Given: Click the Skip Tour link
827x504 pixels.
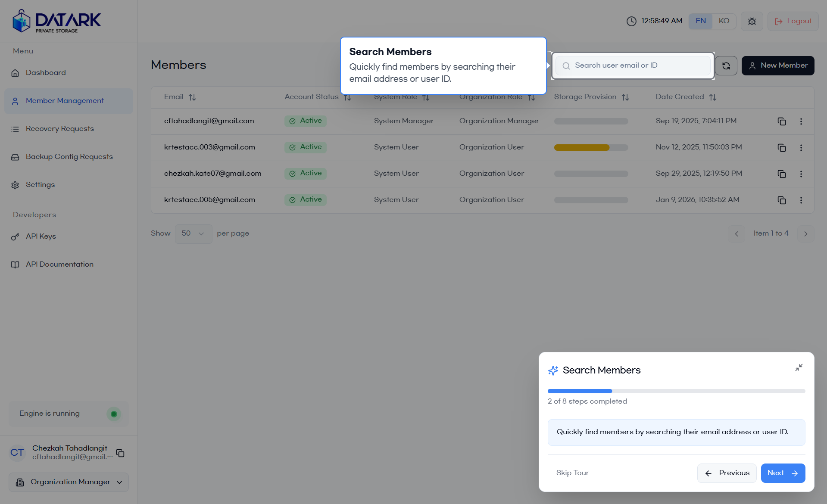Looking at the screenshot, I should 572,473.
